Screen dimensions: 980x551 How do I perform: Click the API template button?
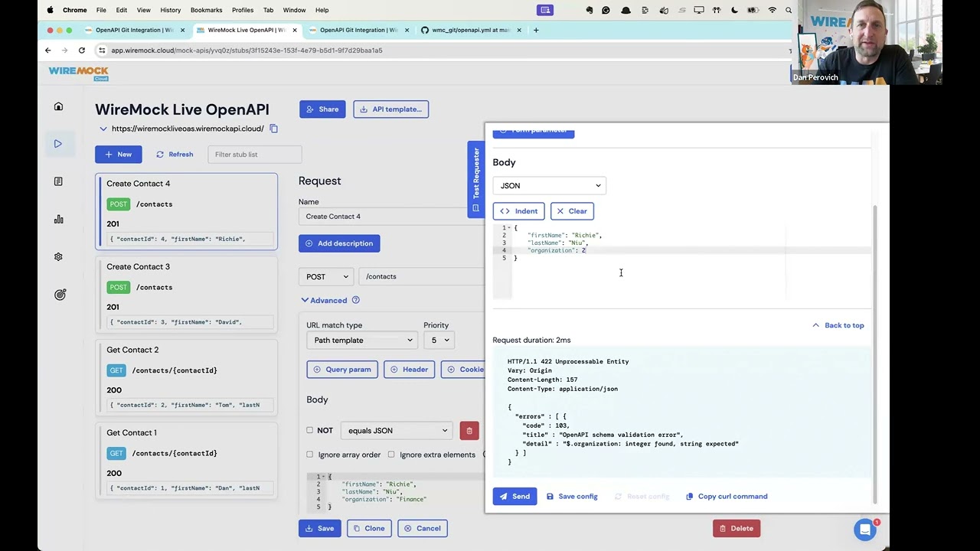390,109
